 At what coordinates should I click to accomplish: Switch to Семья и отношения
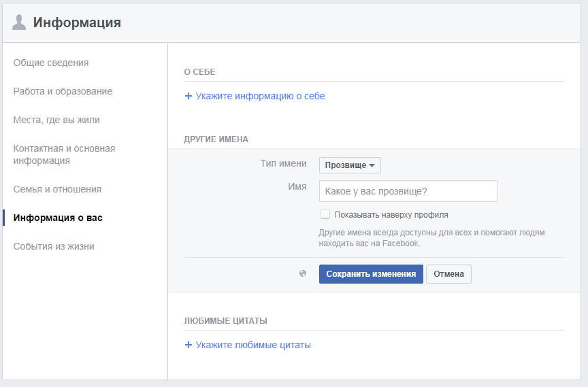click(x=57, y=189)
